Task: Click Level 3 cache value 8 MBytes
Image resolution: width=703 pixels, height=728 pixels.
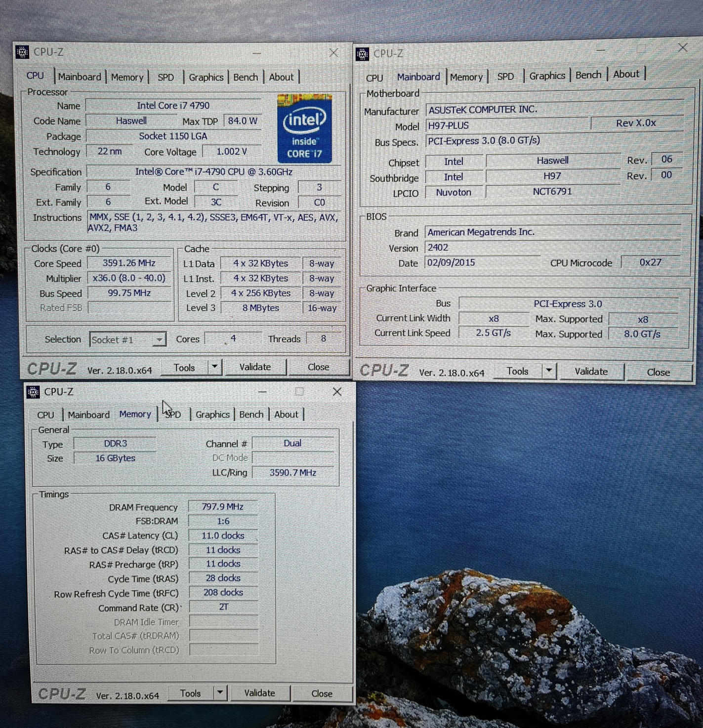Action: [x=260, y=308]
